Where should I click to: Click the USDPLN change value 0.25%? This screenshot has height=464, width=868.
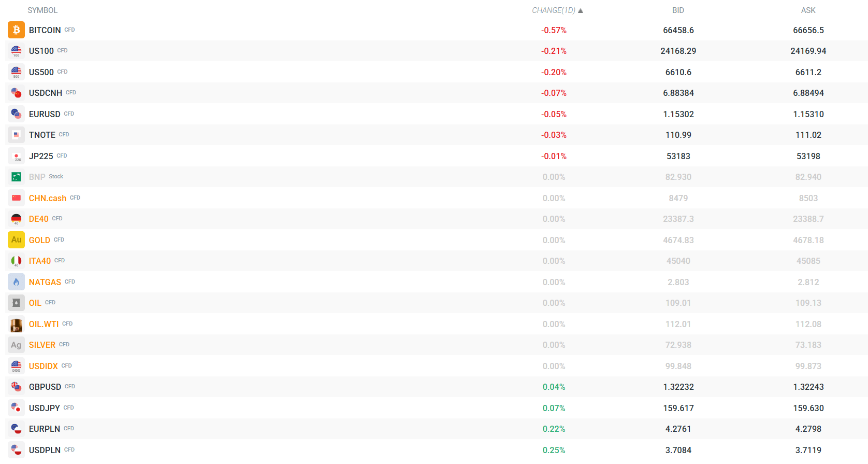(554, 450)
